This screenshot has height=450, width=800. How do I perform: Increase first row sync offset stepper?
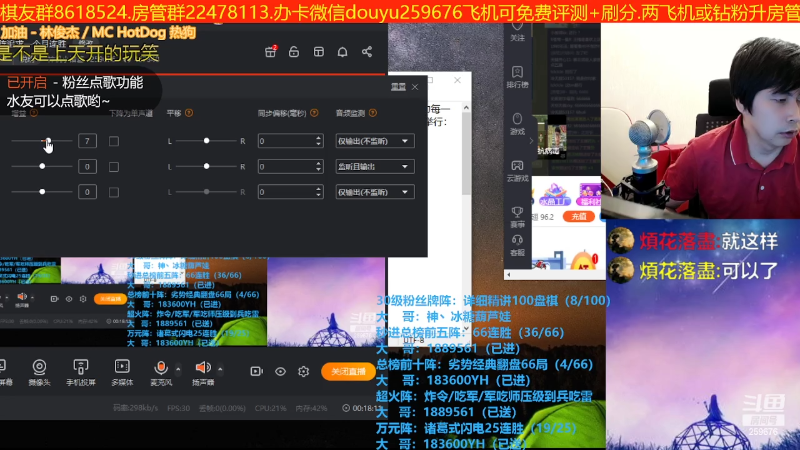318,138
